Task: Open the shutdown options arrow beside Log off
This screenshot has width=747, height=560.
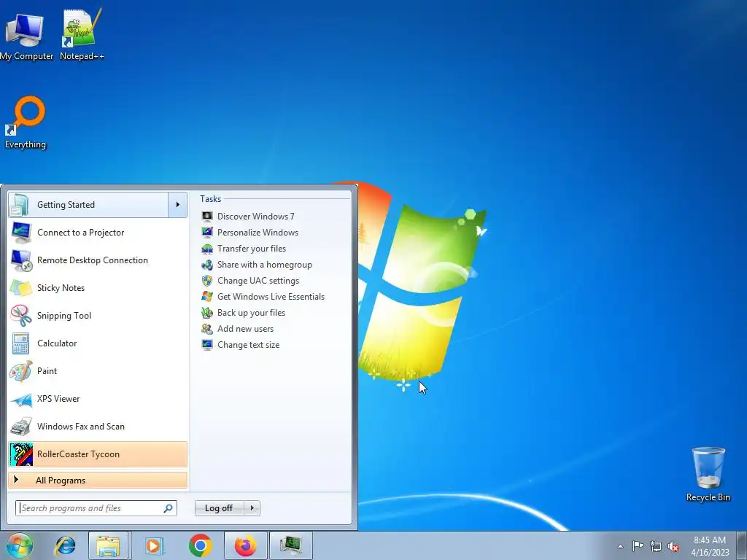Action: 252,508
